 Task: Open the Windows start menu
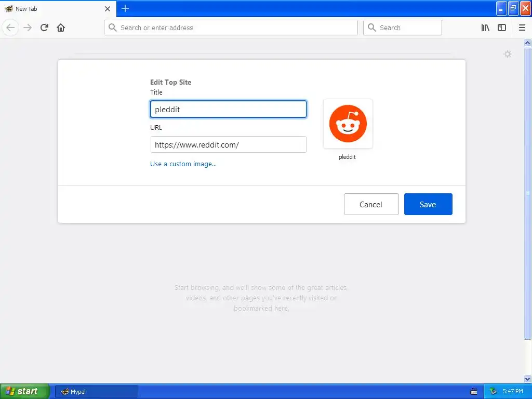pyautogui.click(x=25, y=391)
